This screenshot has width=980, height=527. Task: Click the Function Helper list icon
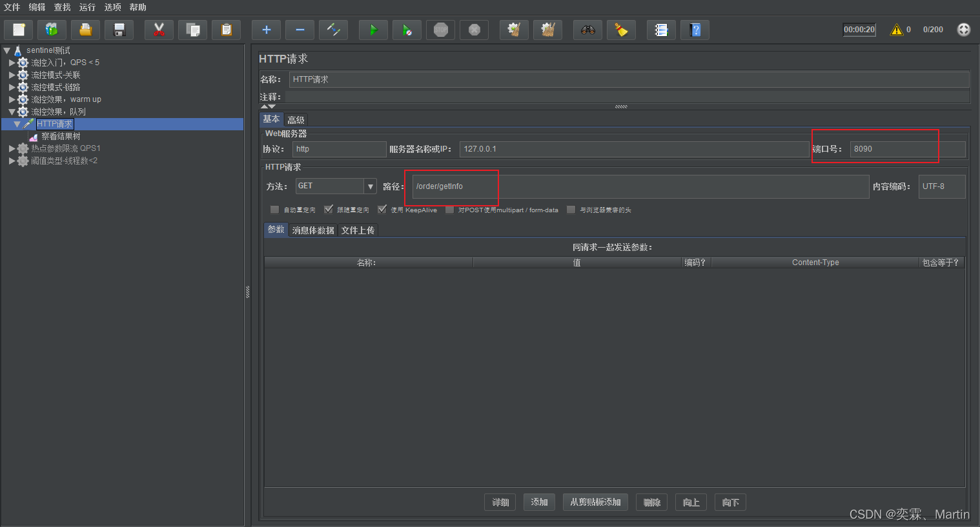pos(661,30)
